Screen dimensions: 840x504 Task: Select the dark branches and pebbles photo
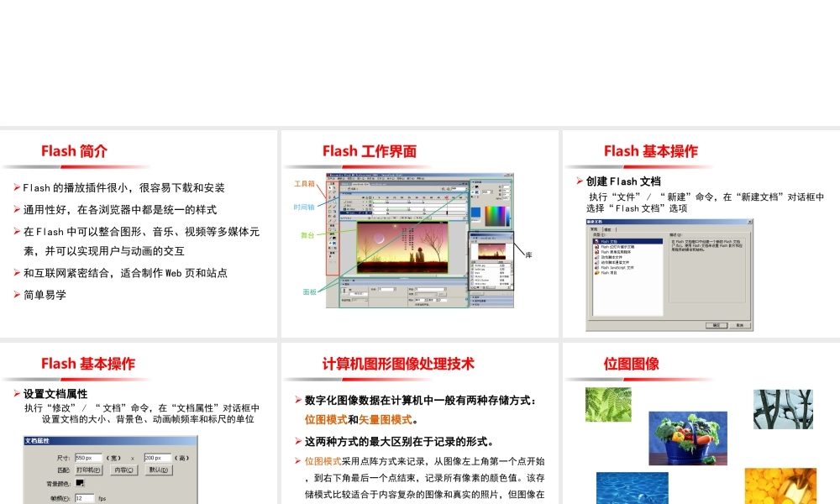coord(783,409)
